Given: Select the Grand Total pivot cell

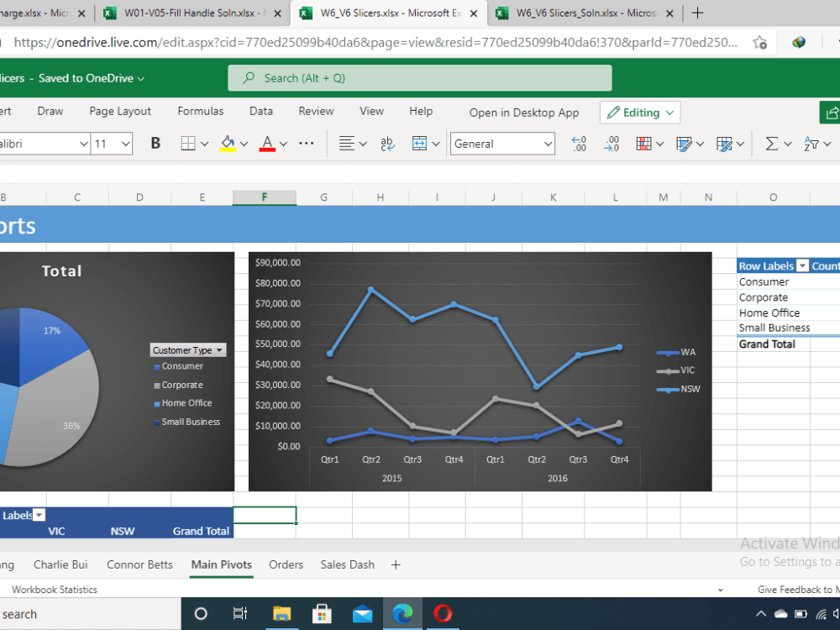Looking at the screenshot, I should [773, 344].
